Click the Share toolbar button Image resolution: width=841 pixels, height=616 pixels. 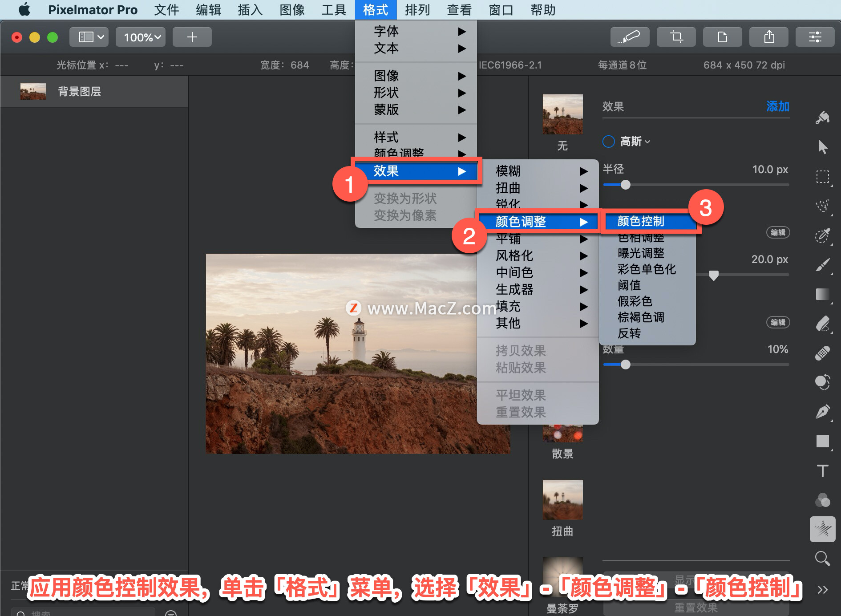point(769,37)
